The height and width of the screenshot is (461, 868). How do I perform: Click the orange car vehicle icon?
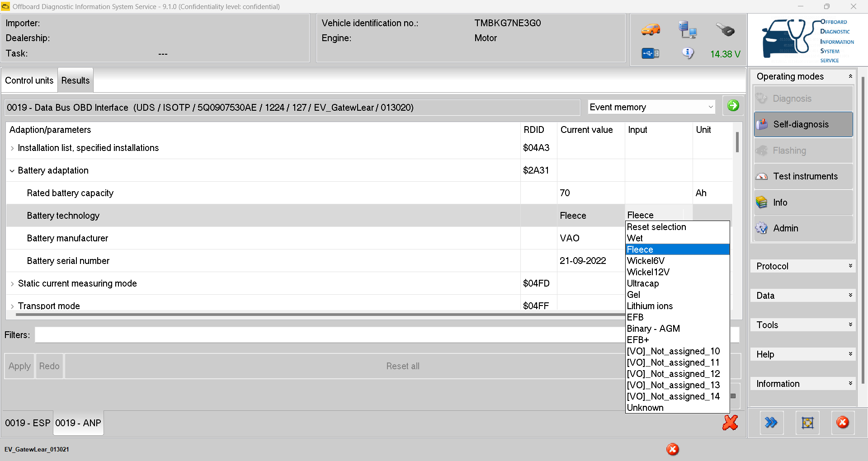pyautogui.click(x=651, y=30)
